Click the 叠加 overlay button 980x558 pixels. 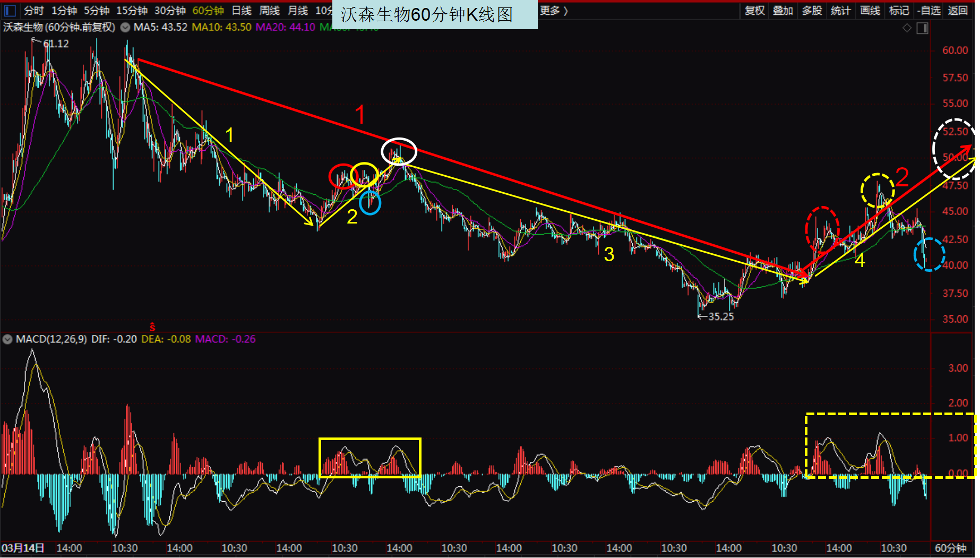point(783,11)
